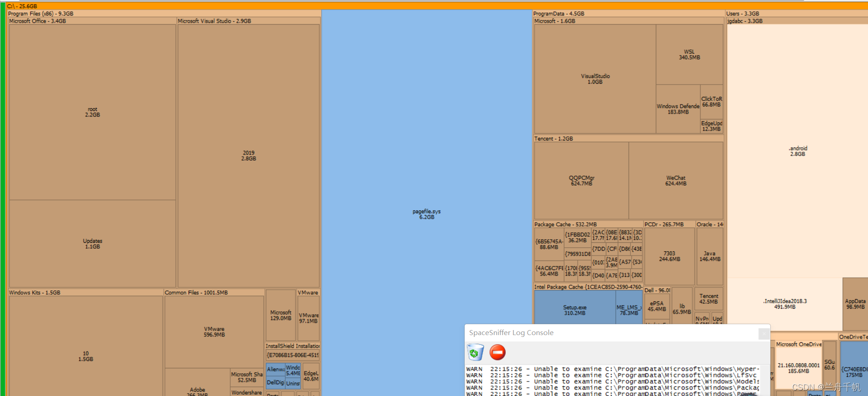868x396 pixels.
Task: Select the EdgeUpd 12.3MB block
Action: (x=711, y=126)
